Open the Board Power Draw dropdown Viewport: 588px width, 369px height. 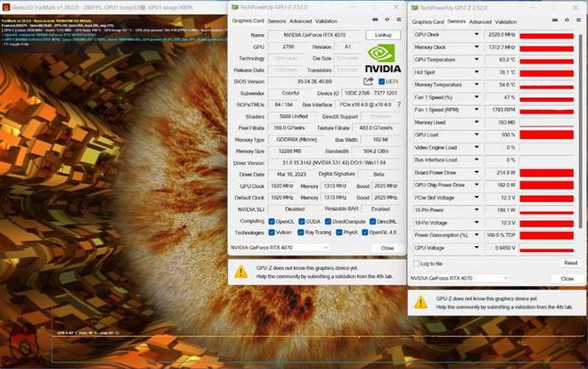pyautogui.click(x=477, y=173)
